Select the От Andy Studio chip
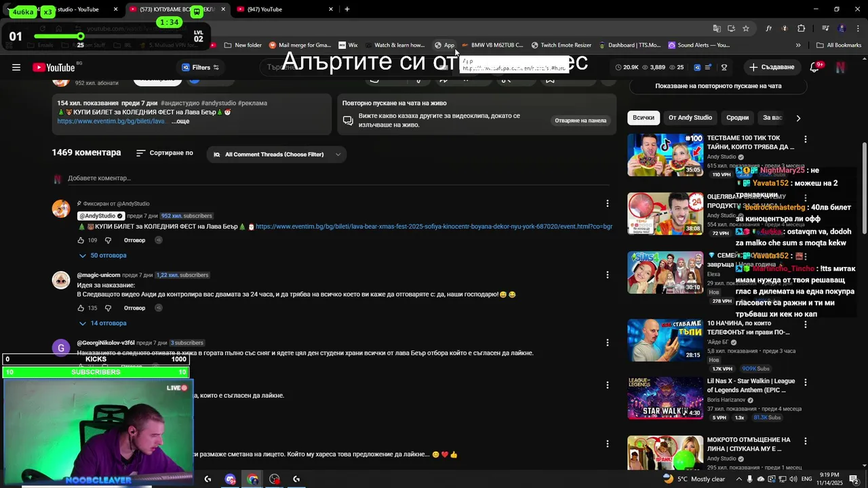This screenshot has height=488, width=868. [x=690, y=118]
